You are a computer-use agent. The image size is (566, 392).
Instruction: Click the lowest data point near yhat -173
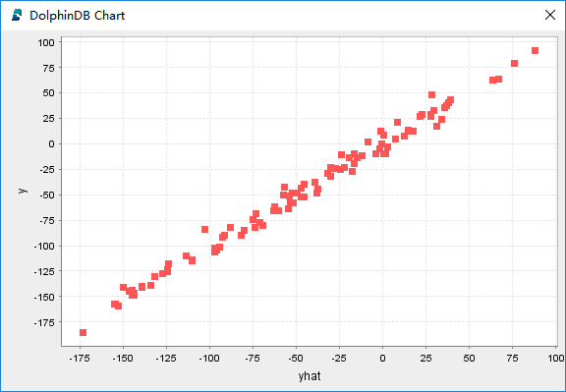coord(83,332)
